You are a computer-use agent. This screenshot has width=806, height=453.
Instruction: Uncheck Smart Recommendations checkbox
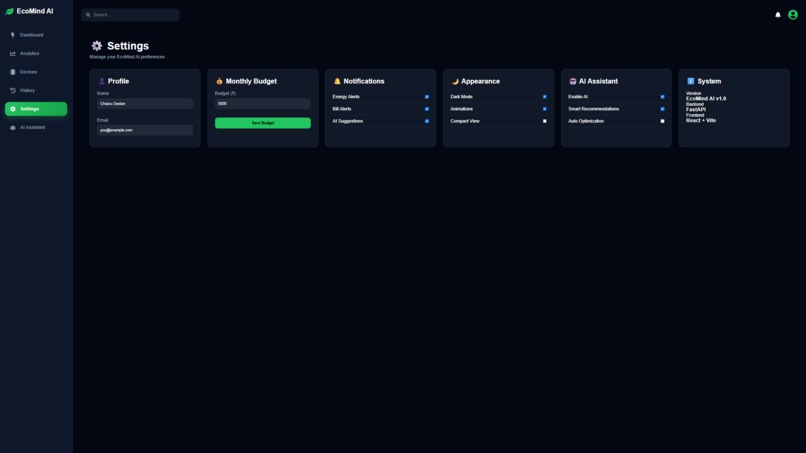pyautogui.click(x=663, y=109)
